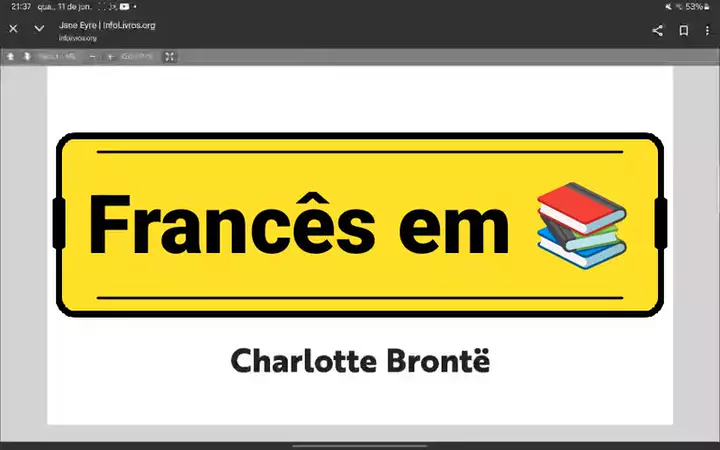This screenshot has height=450, width=720.
Task: Click the page number input field
Action: 48,57
